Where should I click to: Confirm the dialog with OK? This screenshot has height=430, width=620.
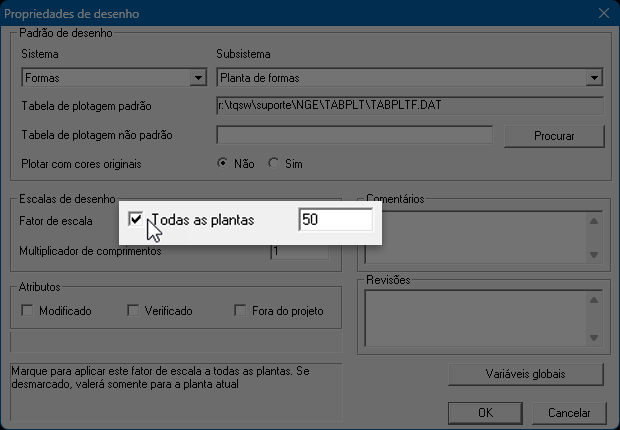[485, 412]
